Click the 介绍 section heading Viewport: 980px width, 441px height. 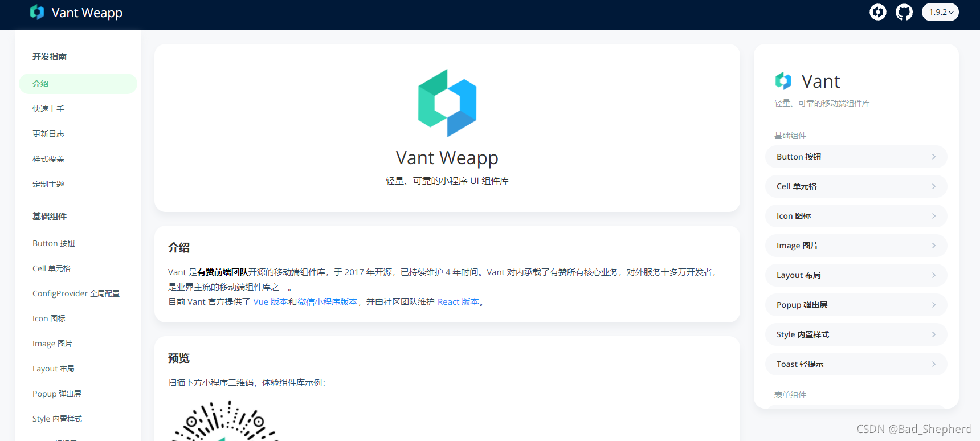179,248
